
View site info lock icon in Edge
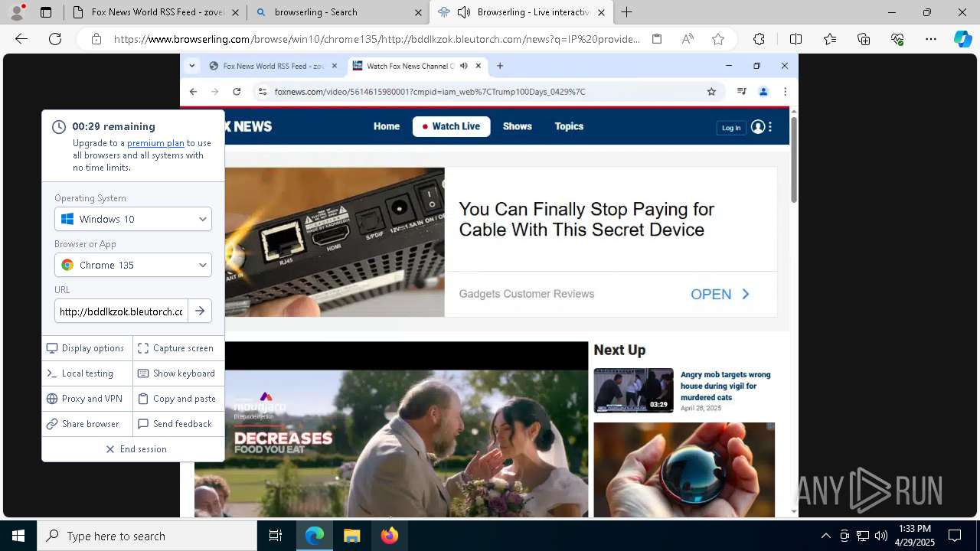click(x=96, y=39)
